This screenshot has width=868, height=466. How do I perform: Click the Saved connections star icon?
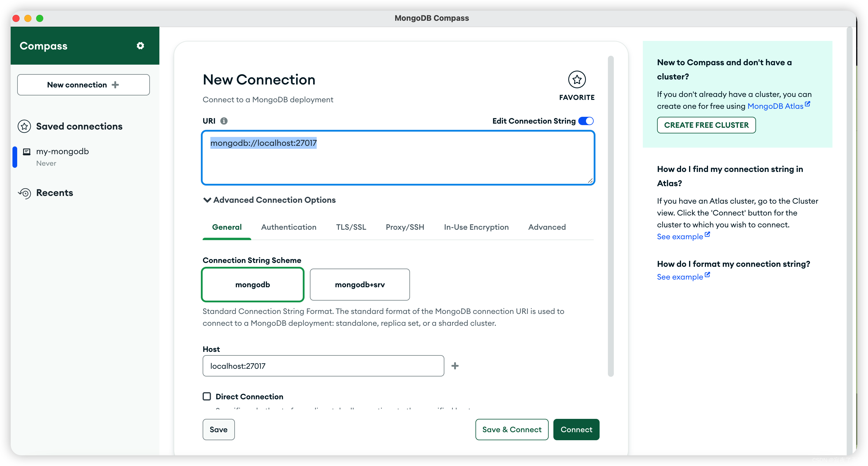click(24, 126)
